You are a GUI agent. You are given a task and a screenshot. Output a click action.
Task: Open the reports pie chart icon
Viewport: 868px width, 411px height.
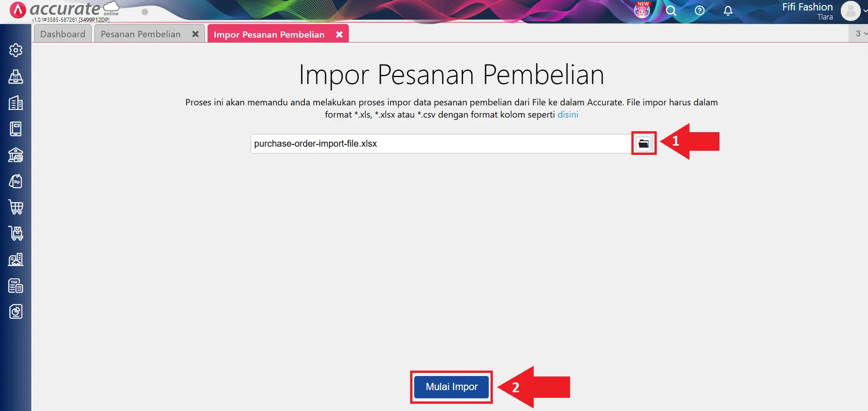click(x=15, y=312)
